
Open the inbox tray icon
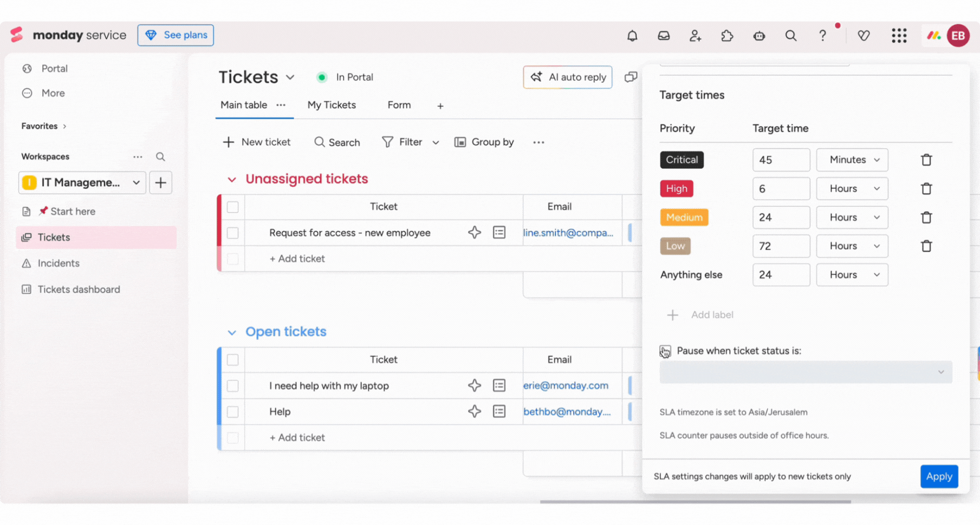(x=664, y=36)
